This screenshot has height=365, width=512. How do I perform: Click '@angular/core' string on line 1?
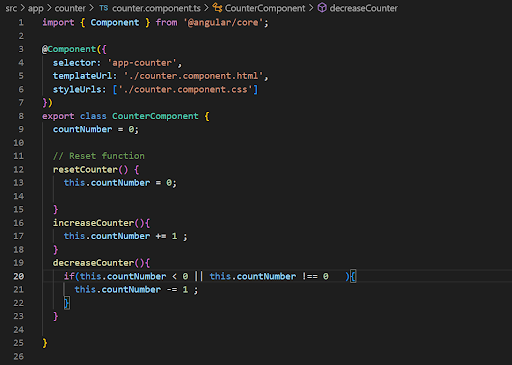[x=223, y=23]
